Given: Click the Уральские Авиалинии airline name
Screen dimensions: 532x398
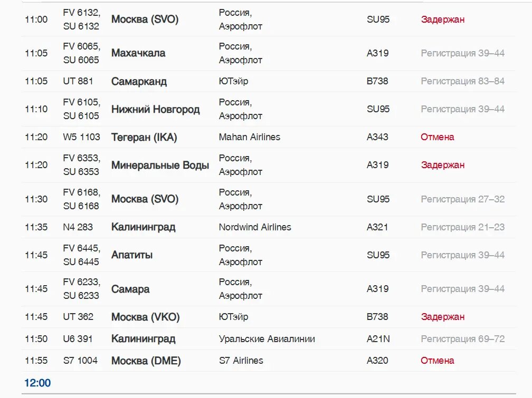Looking at the screenshot, I should click(267, 339).
